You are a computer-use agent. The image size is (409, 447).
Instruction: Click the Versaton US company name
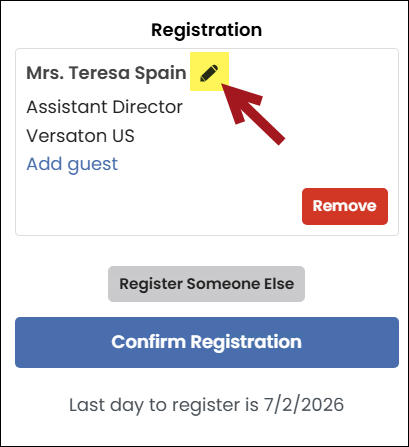click(x=80, y=136)
